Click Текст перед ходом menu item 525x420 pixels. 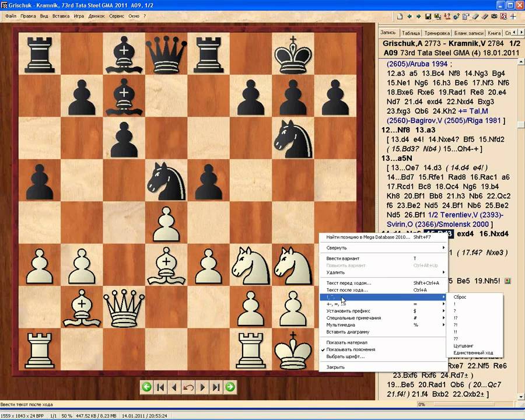(383, 283)
